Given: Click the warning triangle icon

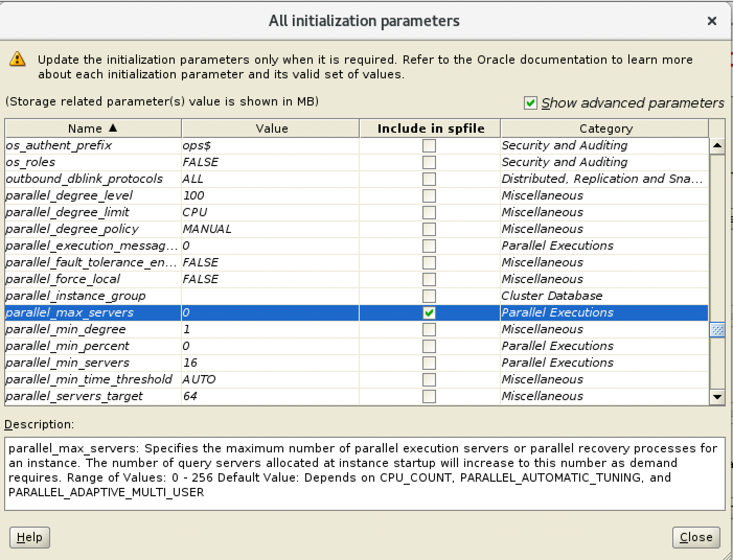Looking at the screenshot, I should tap(17, 59).
